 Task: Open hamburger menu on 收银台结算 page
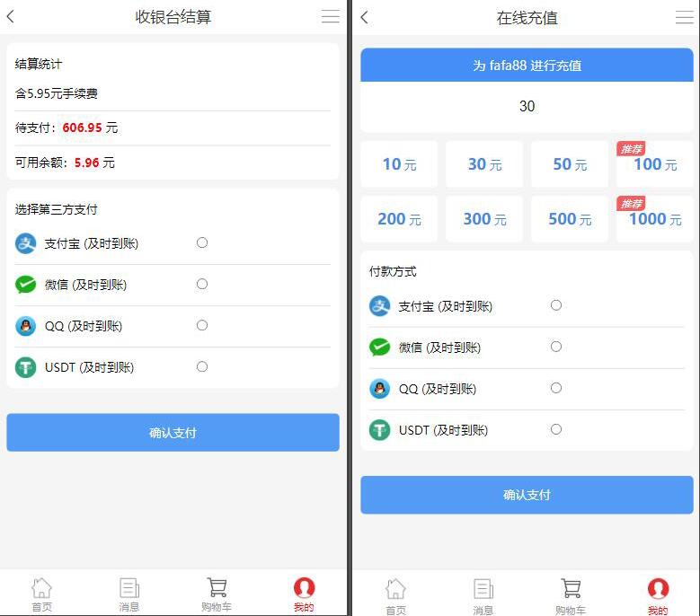coord(331,16)
